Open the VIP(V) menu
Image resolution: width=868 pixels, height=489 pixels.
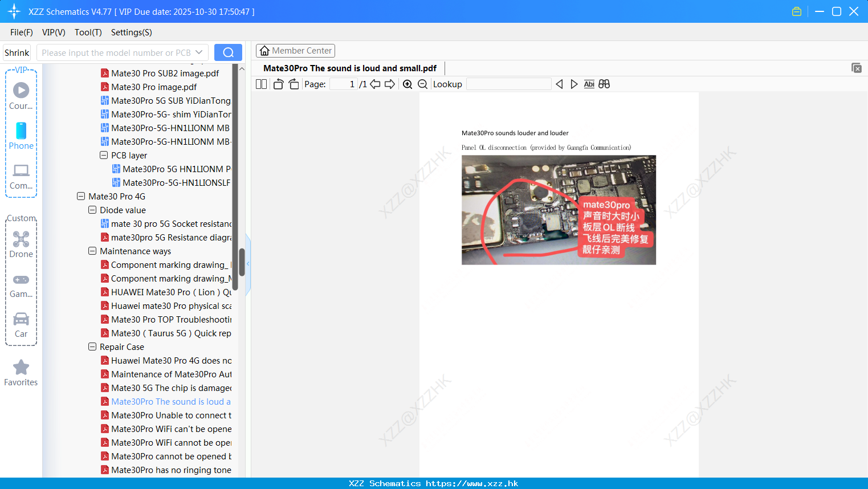pos(54,32)
